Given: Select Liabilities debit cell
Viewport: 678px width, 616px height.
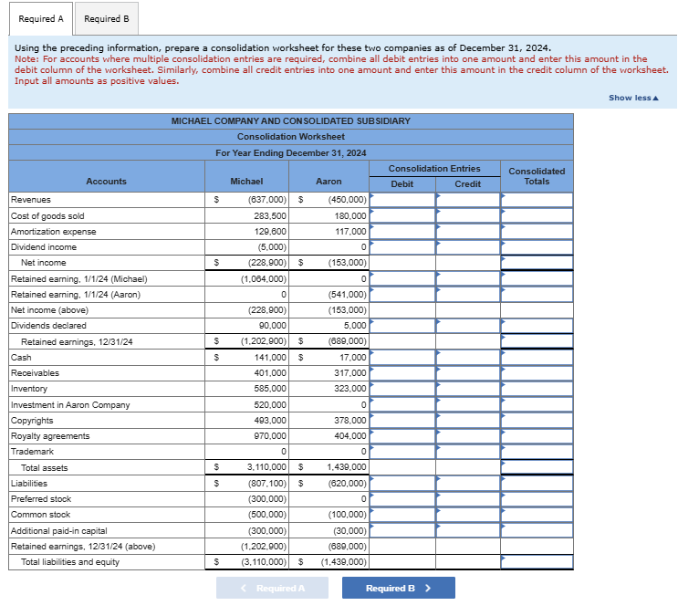Looking at the screenshot, I should point(402,483).
